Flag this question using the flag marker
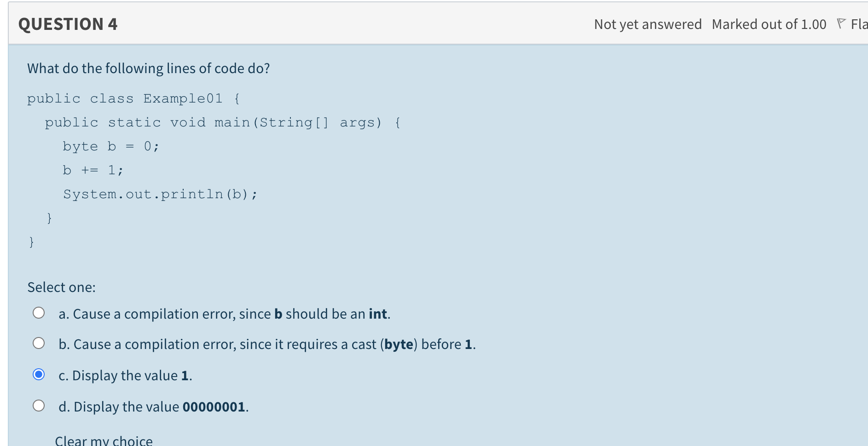868x446 pixels. [x=842, y=23]
